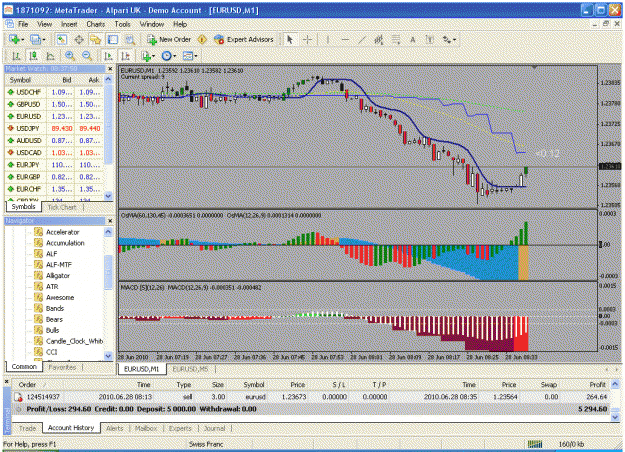Image resolution: width=625 pixels, height=452 pixels.
Task: Sort by the Symbol column header
Action: [x=254, y=385]
